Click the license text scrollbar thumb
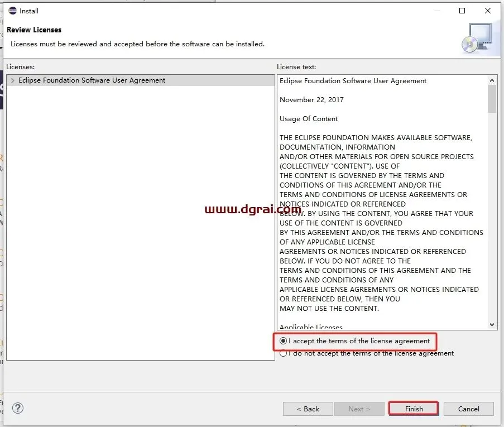This screenshot has height=427, width=504. [492, 99]
